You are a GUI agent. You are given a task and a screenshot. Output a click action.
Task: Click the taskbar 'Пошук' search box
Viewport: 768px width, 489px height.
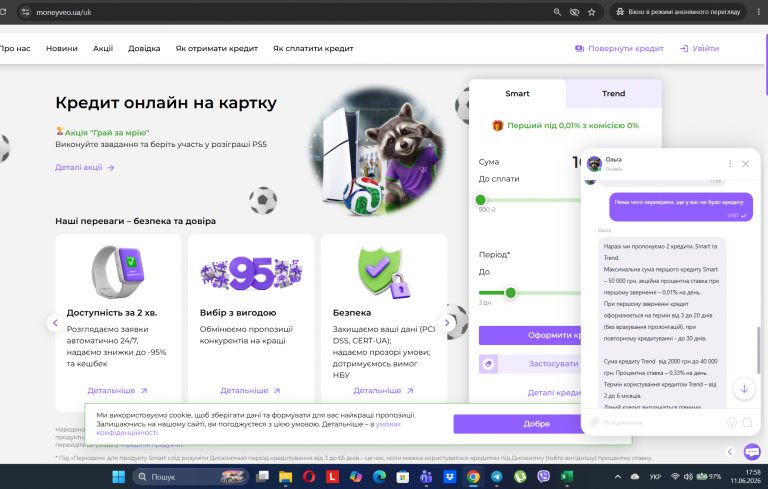[190, 477]
